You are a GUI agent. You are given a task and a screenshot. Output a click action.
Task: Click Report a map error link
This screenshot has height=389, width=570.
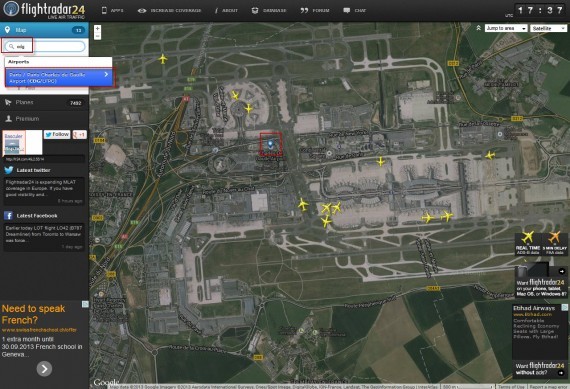548,386
